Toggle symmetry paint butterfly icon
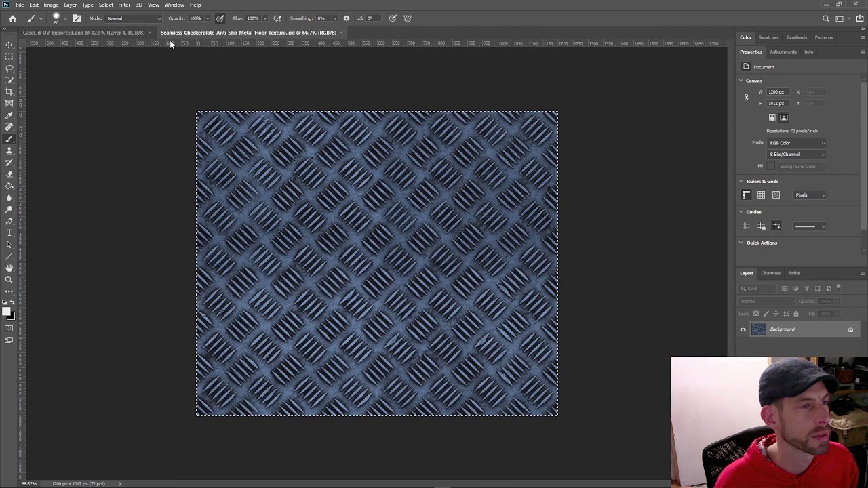Viewport: 868px width, 488px height. [408, 18]
